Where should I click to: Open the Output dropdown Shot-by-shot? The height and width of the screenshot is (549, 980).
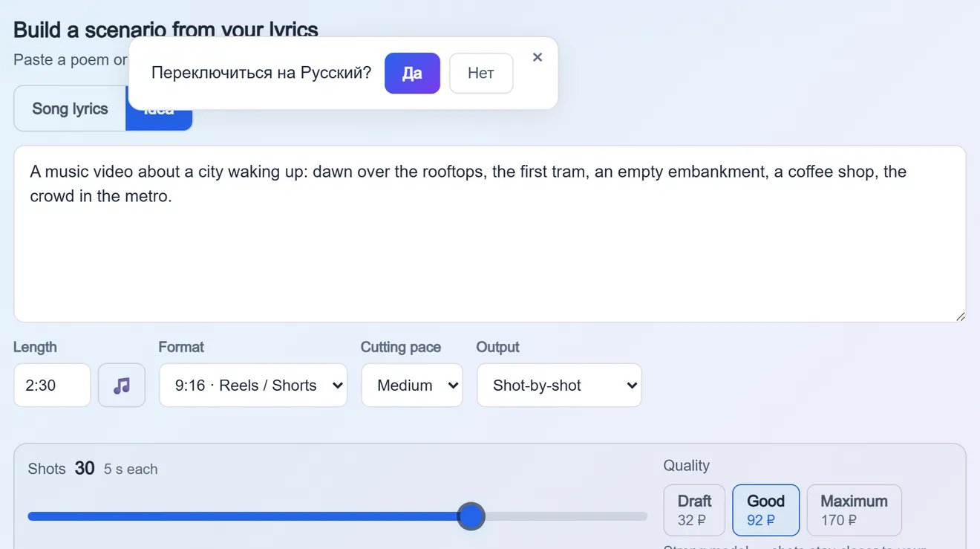559,385
